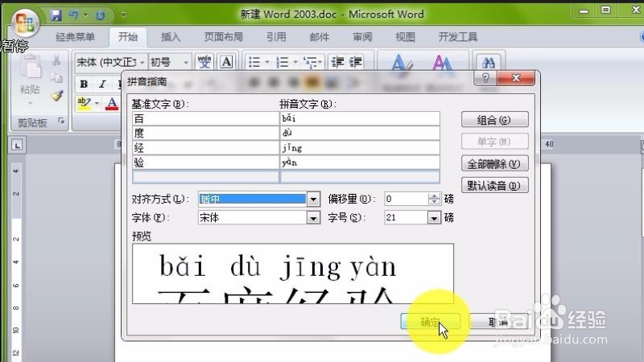644x362 pixels.
Task: Click the 偏移量 offset value field
Action: (407, 199)
